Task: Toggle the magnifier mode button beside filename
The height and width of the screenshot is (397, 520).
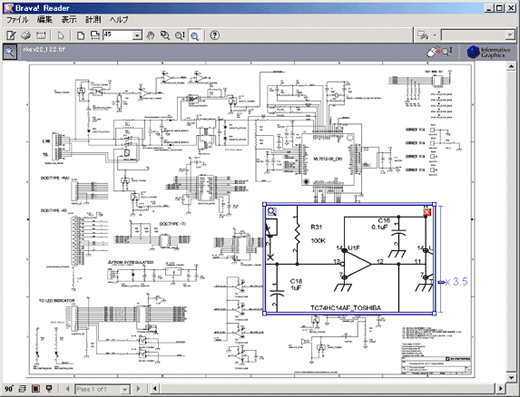Action: (x=10, y=52)
